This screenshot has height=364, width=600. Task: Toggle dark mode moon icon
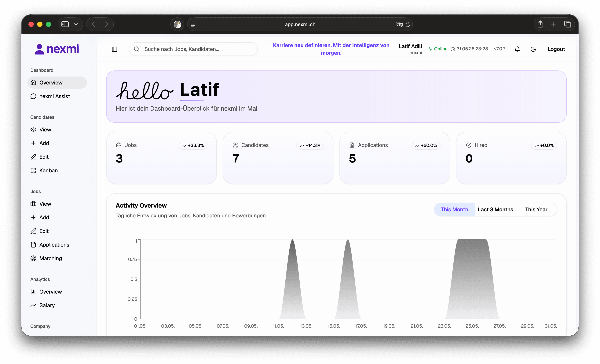[533, 49]
